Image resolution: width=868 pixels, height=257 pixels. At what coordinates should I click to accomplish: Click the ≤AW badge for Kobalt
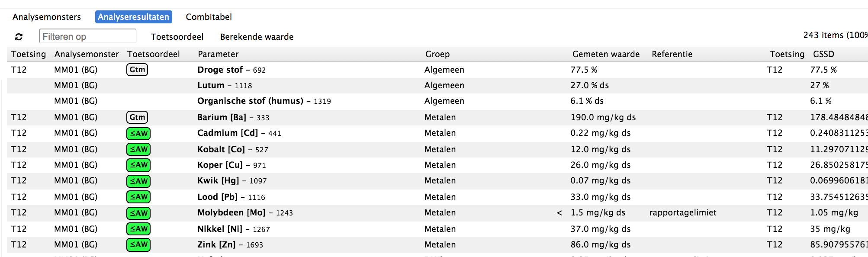[138, 149]
